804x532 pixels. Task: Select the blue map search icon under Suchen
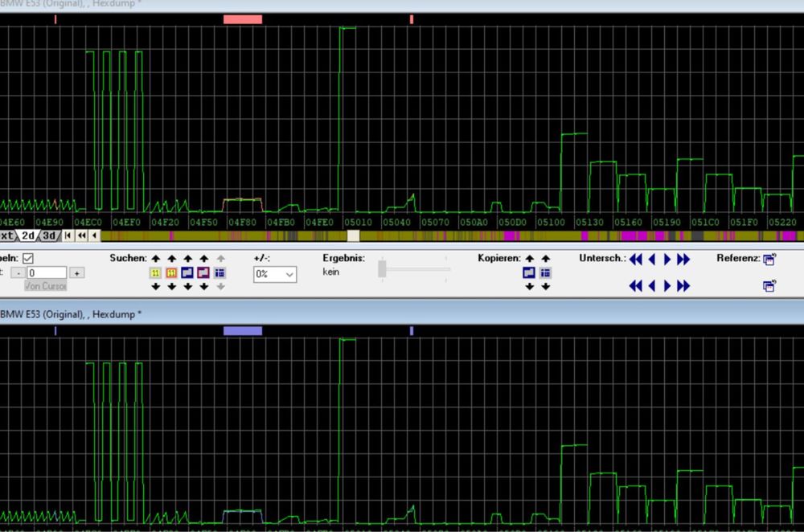tap(187, 272)
